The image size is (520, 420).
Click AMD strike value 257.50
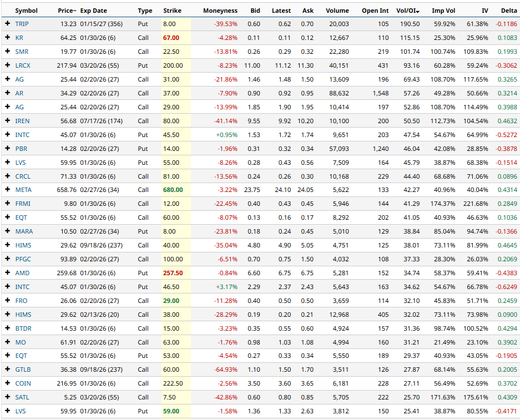[x=173, y=273]
